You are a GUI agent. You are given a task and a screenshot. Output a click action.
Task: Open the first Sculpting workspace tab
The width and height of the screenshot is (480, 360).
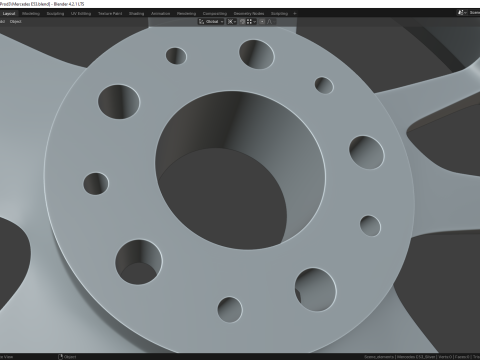[x=55, y=14]
